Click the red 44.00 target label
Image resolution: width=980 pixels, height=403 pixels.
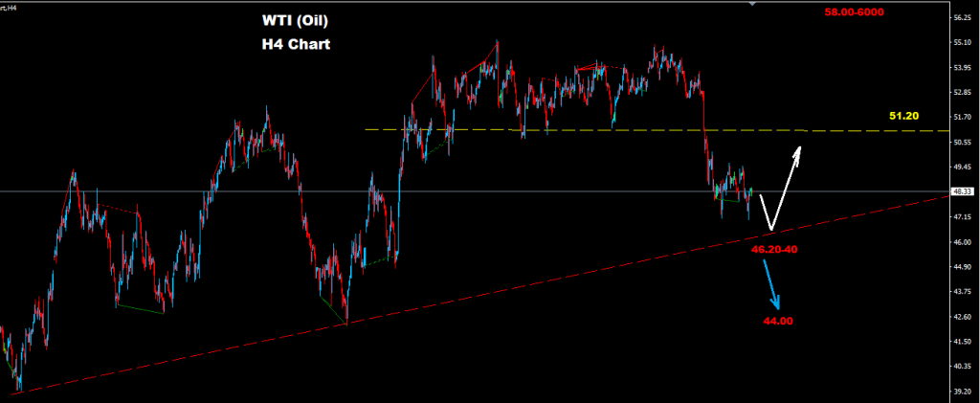point(778,321)
